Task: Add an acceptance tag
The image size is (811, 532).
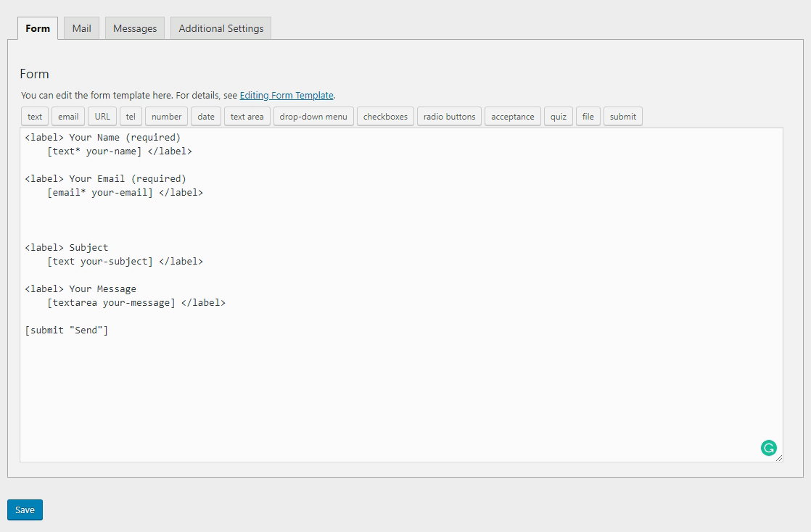Action: pos(513,116)
